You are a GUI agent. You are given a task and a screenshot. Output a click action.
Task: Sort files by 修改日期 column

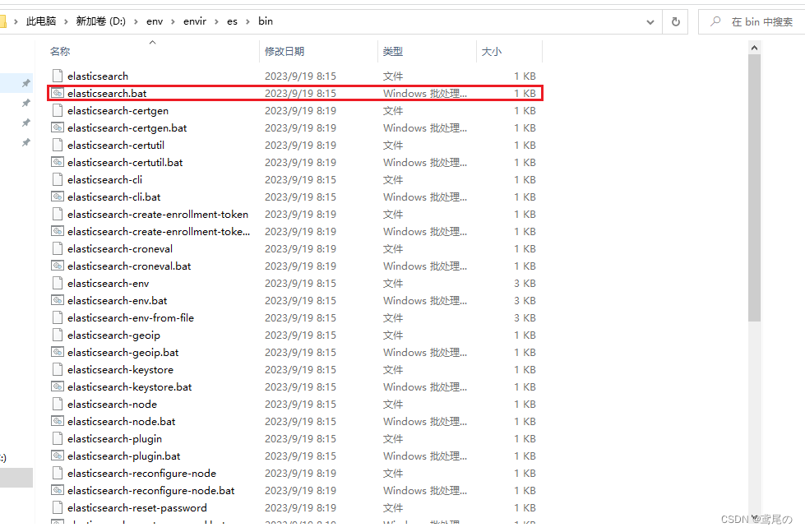[x=285, y=51]
